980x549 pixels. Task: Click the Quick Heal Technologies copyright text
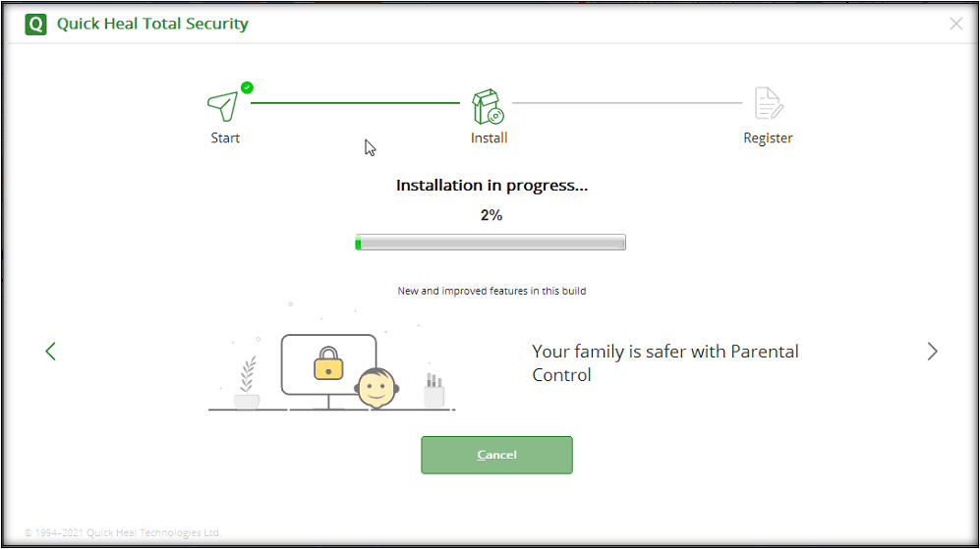coord(123,533)
